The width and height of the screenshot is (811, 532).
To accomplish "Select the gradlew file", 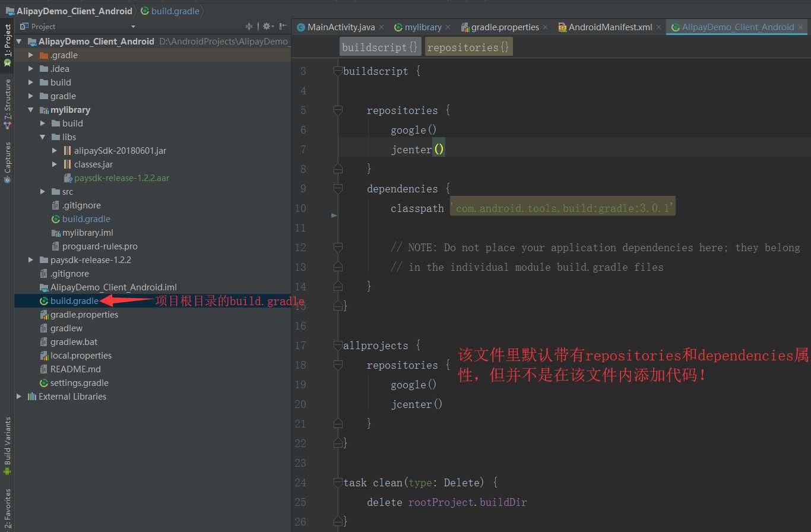I will [x=66, y=328].
